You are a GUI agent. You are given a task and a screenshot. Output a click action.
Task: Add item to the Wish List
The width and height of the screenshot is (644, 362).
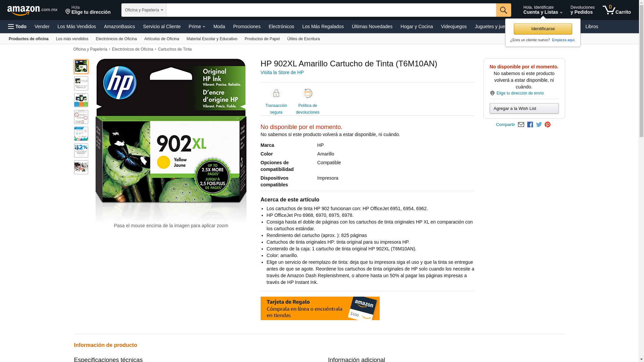tap(524, 108)
